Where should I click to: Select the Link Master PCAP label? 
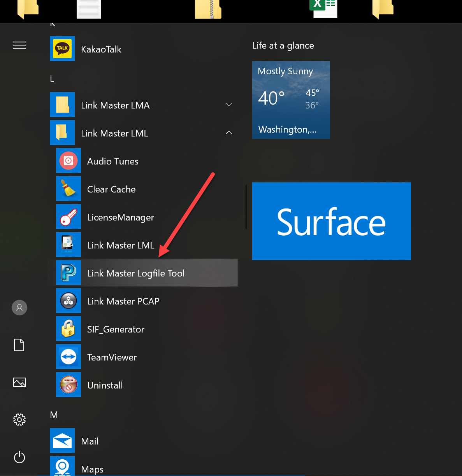point(123,301)
